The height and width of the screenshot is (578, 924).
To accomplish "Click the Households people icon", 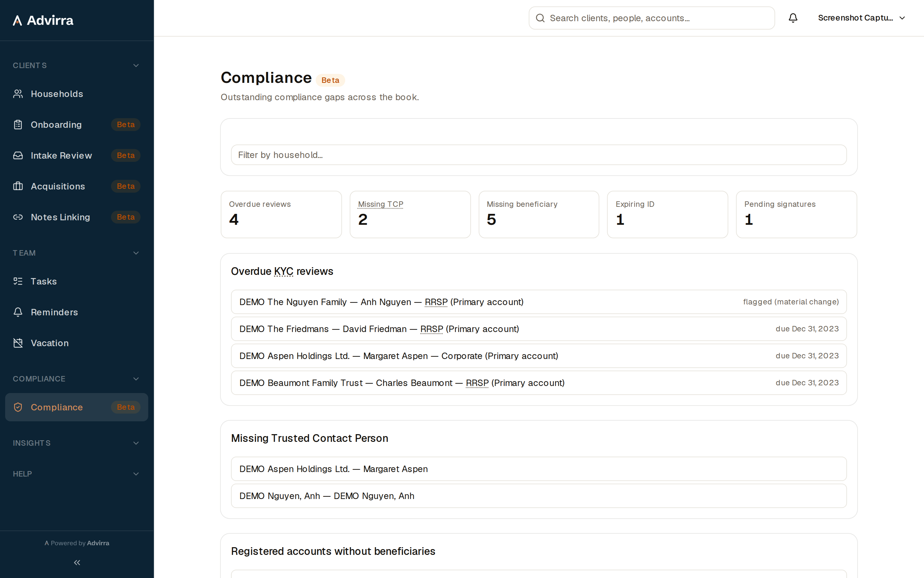I will 18,94.
